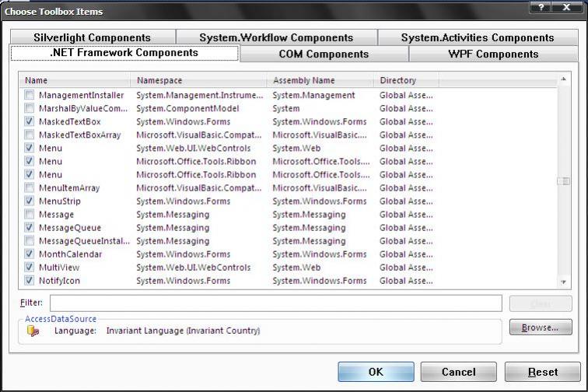Uncheck the MonthCalendar checkbox
Viewport: 588px width, 392px height.
point(29,254)
